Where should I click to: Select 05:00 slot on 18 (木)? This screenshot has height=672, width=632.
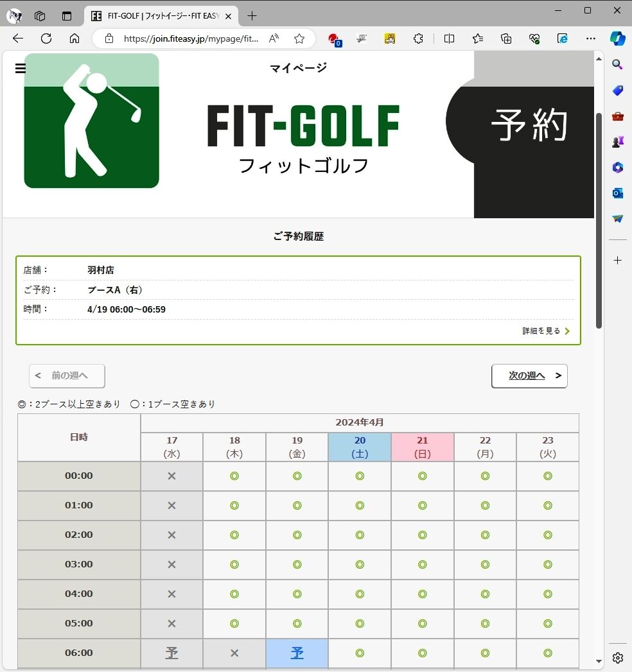point(234,624)
